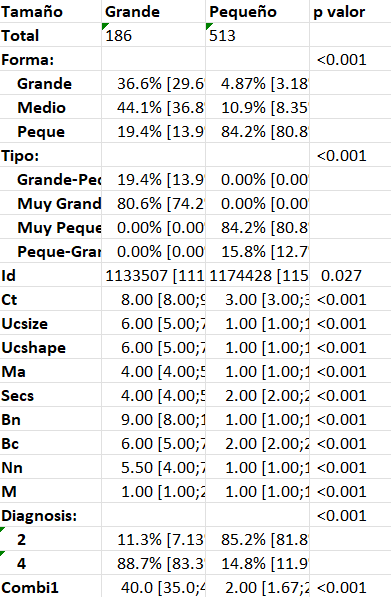
Task: Click the Nn value 5.50 cell
Action: coord(153,467)
